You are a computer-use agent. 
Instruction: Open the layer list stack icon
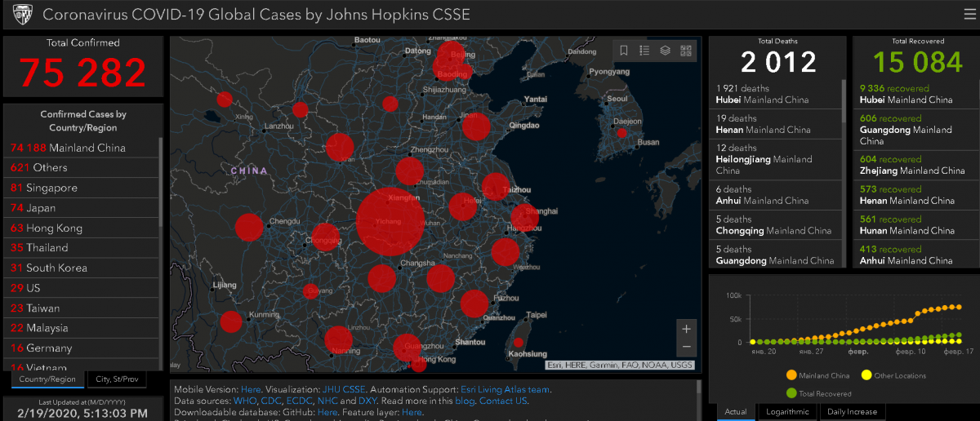pyautogui.click(x=665, y=51)
